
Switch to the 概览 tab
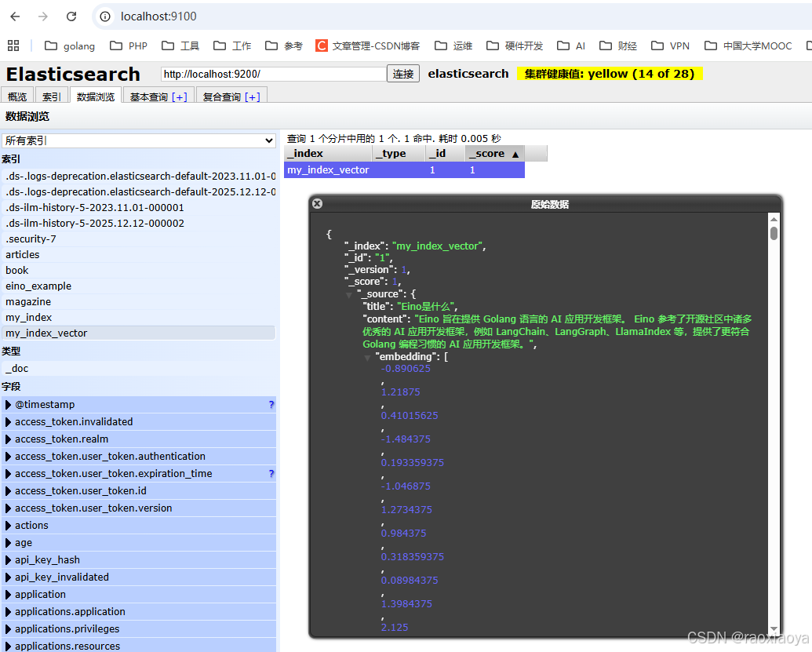[x=17, y=97]
